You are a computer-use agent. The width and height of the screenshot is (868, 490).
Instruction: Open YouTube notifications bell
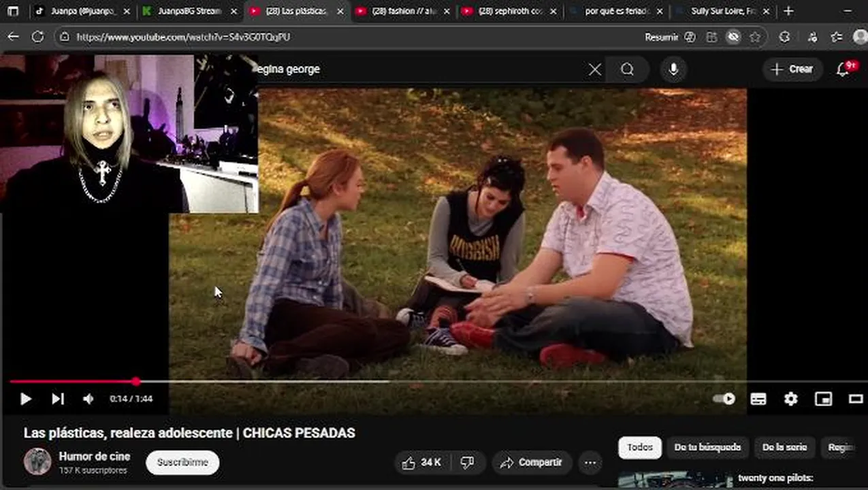tap(843, 69)
